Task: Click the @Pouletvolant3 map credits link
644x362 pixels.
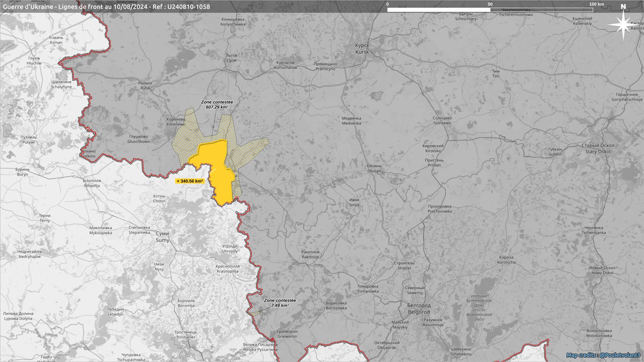Action: click(620, 355)
